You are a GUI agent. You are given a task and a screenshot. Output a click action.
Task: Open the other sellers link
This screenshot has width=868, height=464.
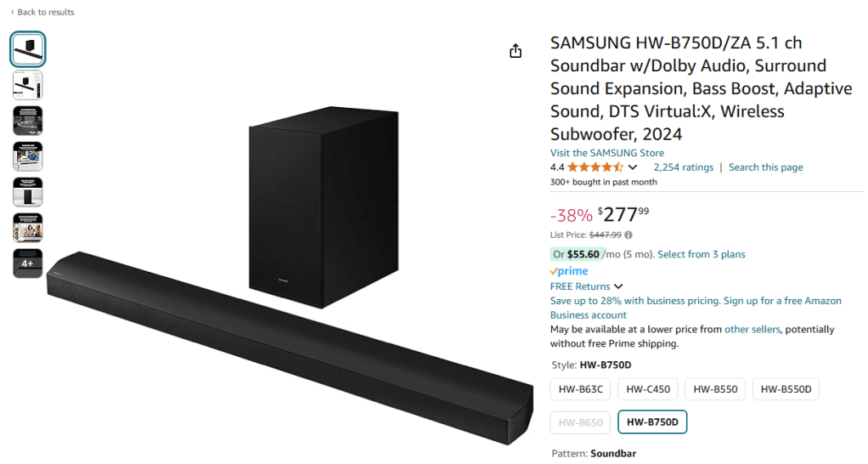[x=752, y=329]
